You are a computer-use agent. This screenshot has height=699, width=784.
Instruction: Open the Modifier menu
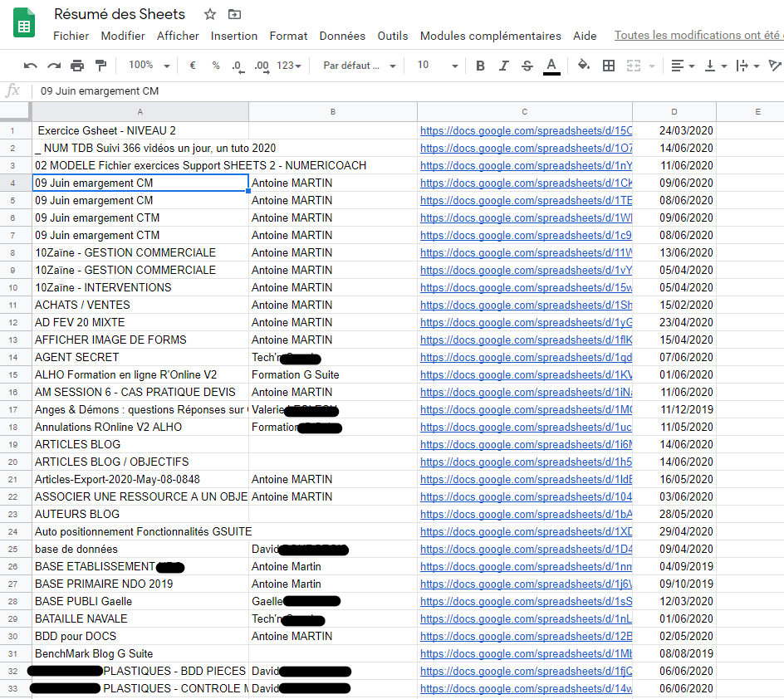(123, 36)
